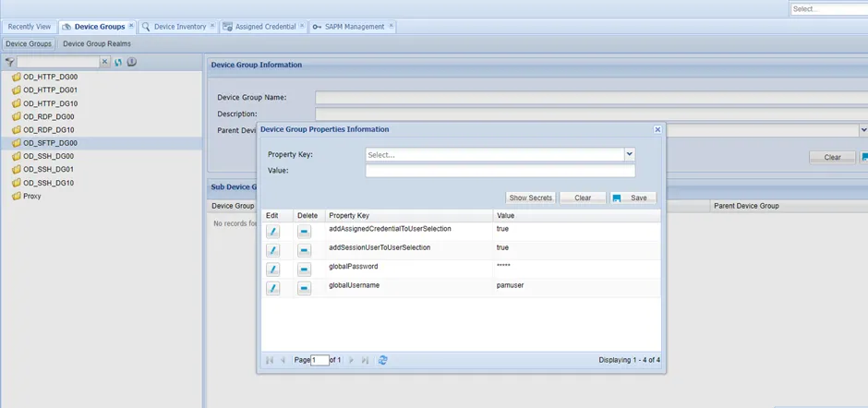Sort by the Property Key column header
This screenshot has height=408, width=868.
click(409, 215)
